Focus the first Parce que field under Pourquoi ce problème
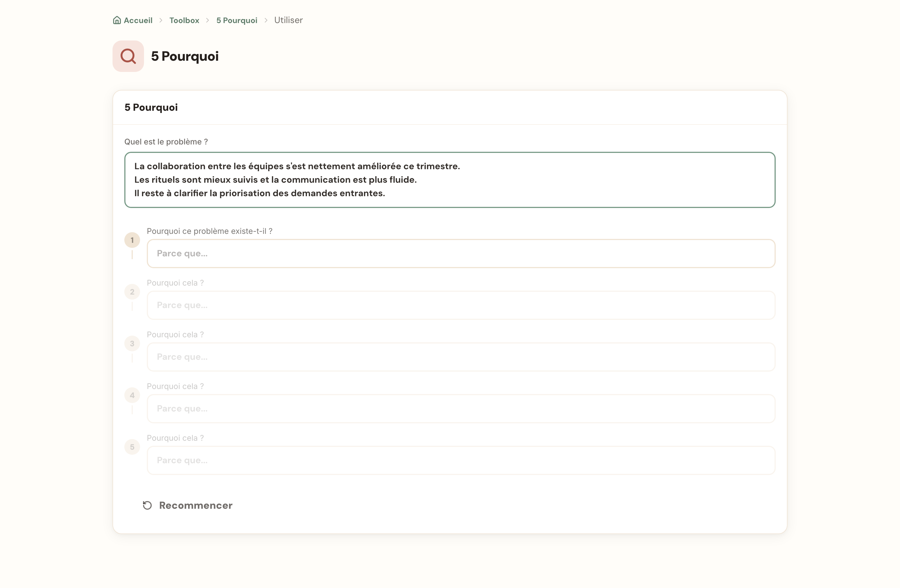The image size is (900, 588). (461, 254)
